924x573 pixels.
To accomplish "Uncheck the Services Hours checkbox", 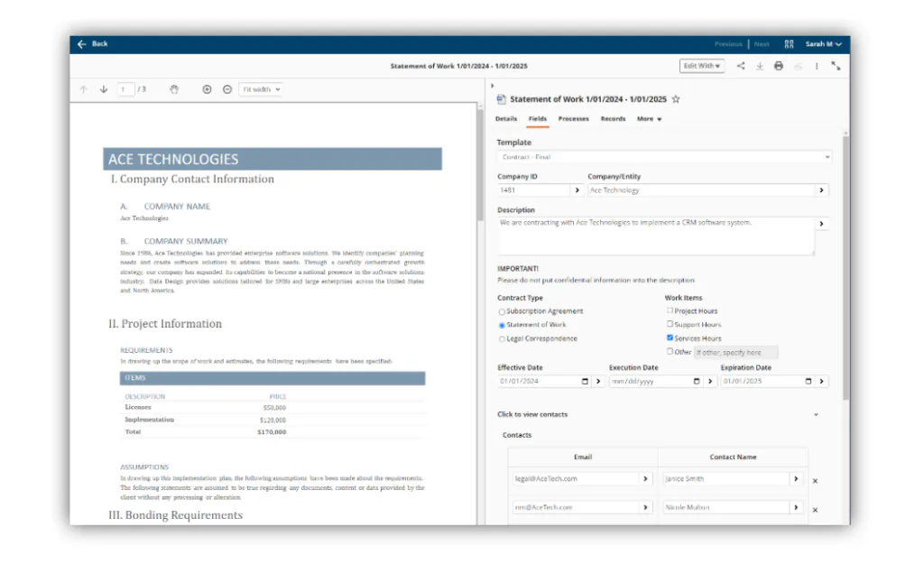I will pyautogui.click(x=669, y=337).
